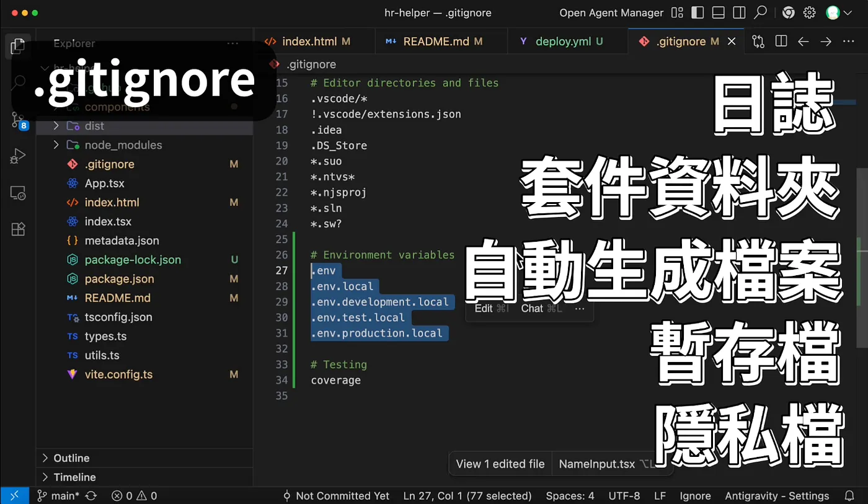Click View 1 edited file button
868x504 pixels.
(x=500, y=464)
